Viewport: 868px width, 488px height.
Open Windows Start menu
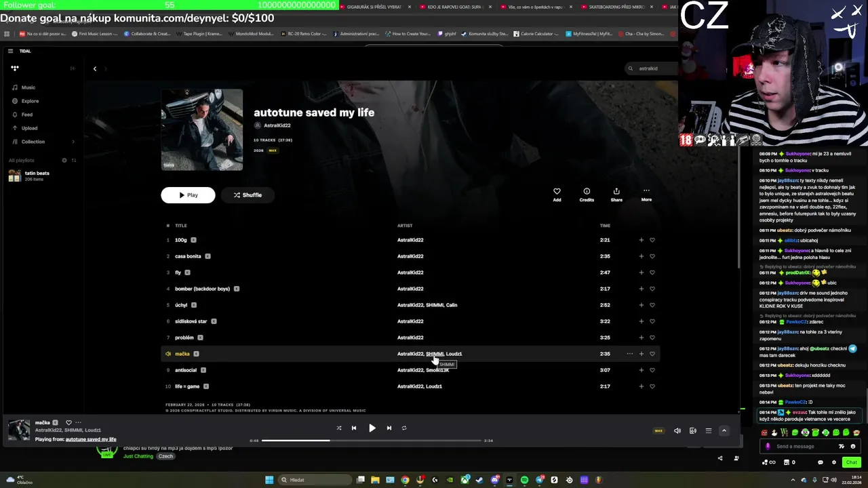coord(269,480)
